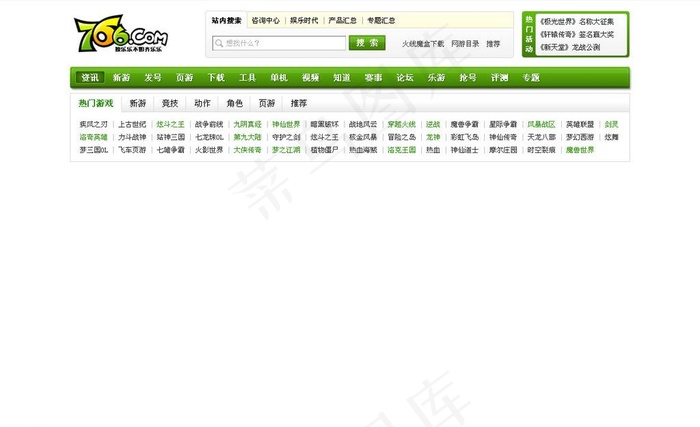
Task: Click the 洛克王国 game link
Action: pyautogui.click(x=401, y=150)
